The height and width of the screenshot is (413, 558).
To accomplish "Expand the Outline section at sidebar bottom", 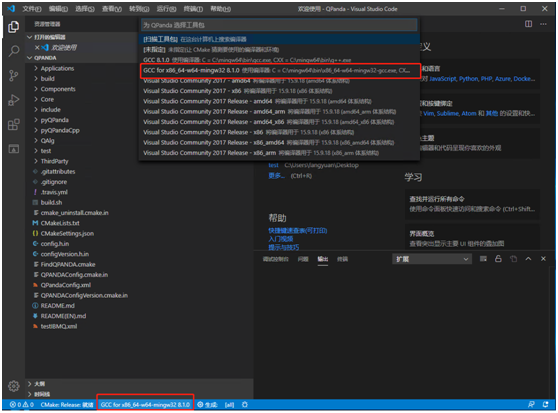I will point(36,384).
